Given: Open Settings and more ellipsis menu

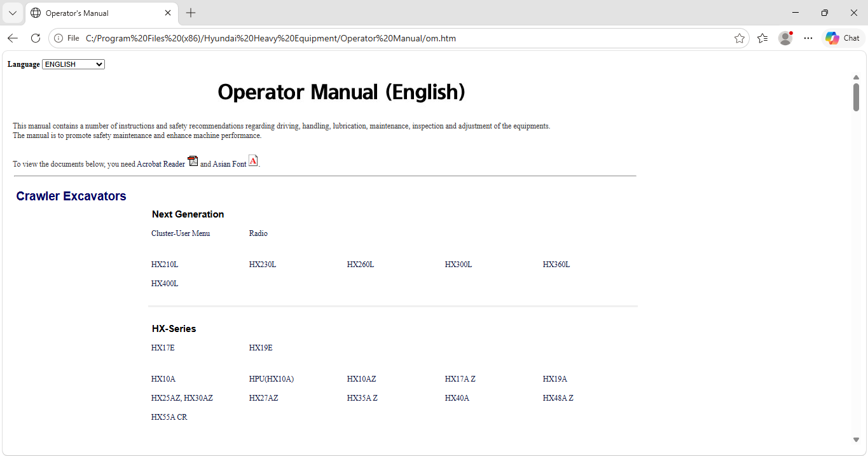Looking at the screenshot, I should pos(808,38).
